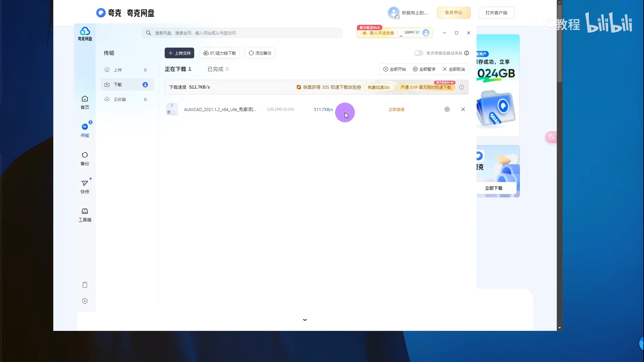The image size is (644, 362).
Task: Focus the 搜索网盘 search field
Action: click(x=242, y=33)
